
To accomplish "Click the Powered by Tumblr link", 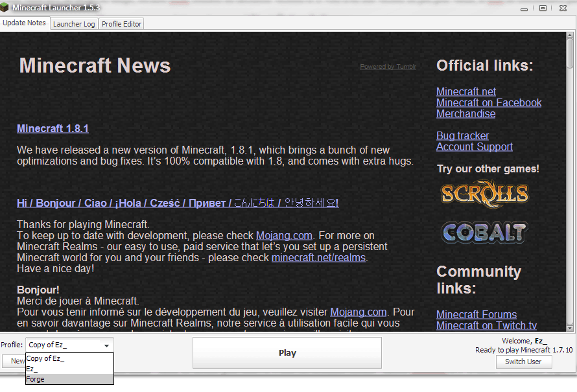I will click(388, 67).
